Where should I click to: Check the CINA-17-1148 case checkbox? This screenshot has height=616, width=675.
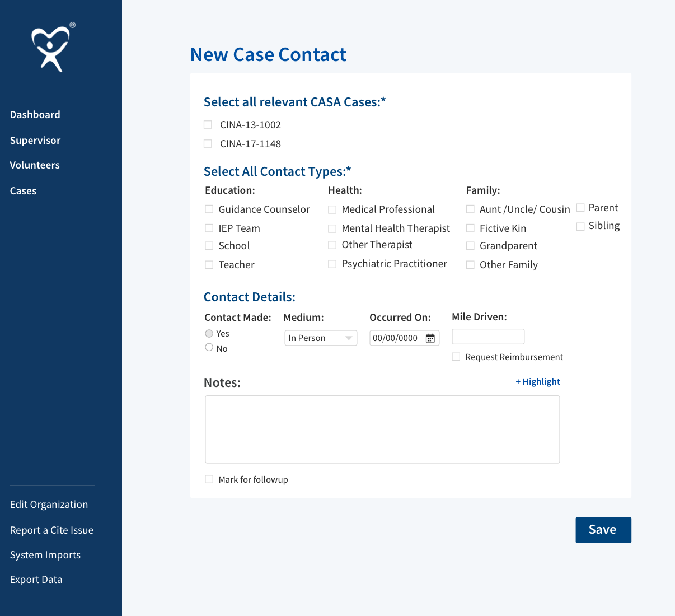point(208,143)
